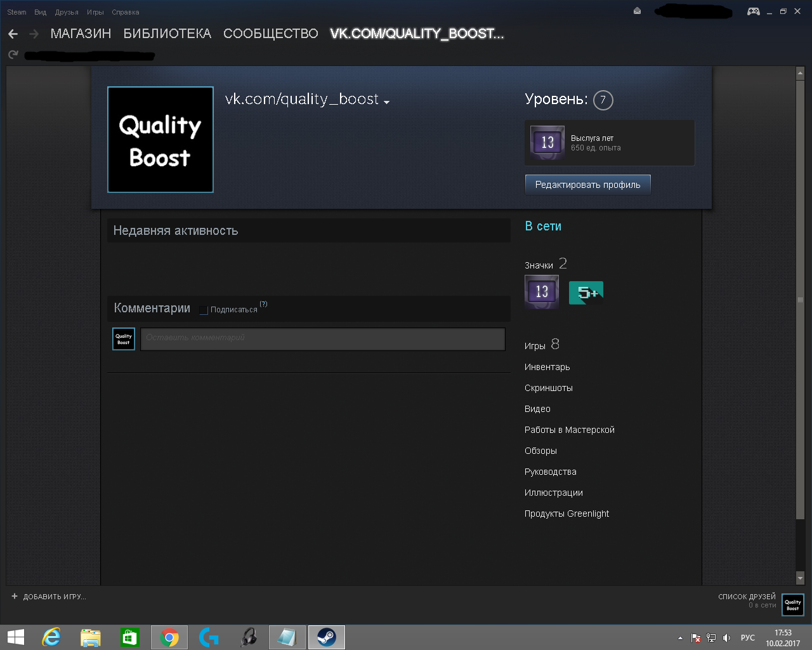The width and height of the screenshot is (812, 650).
Task: Switch to Google Chrome on the taskbar
Action: (x=169, y=637)
